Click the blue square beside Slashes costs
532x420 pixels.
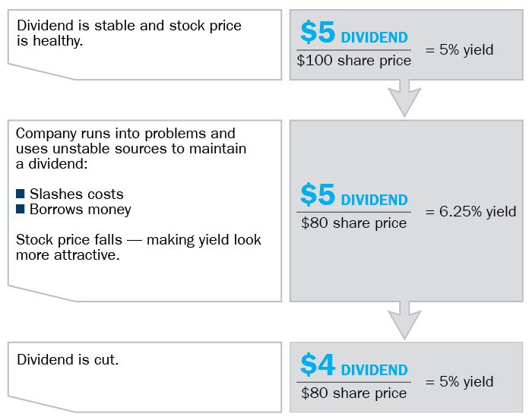20,194
